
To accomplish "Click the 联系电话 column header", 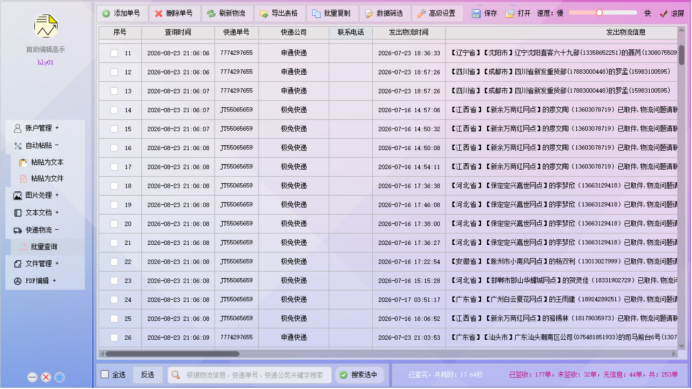I will (351, 32).
